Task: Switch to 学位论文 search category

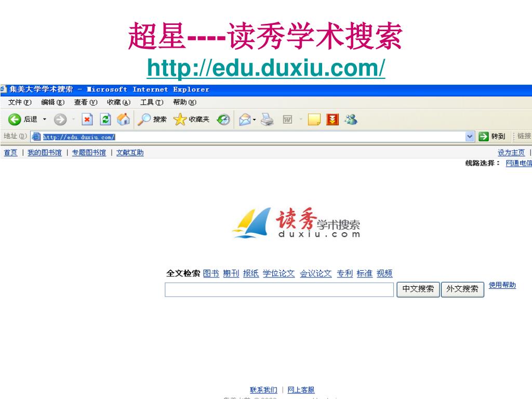Action: [x=278, y=273]
